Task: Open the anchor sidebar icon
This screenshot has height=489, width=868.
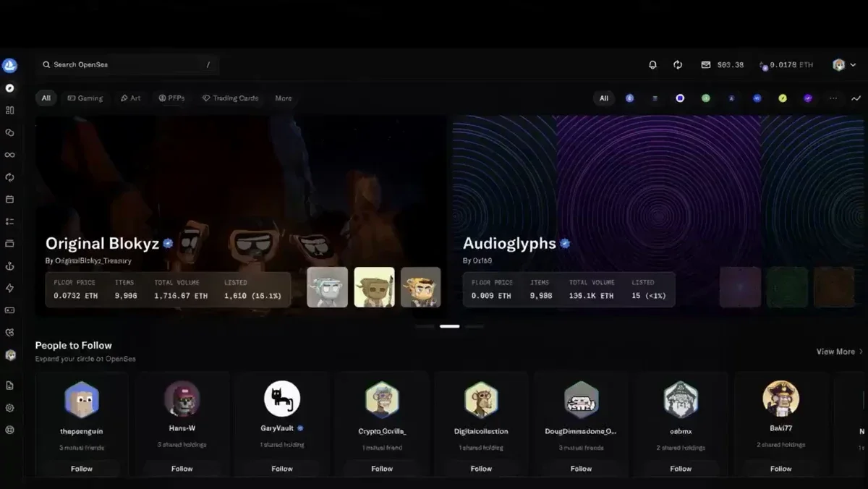Action: (9, 266)
